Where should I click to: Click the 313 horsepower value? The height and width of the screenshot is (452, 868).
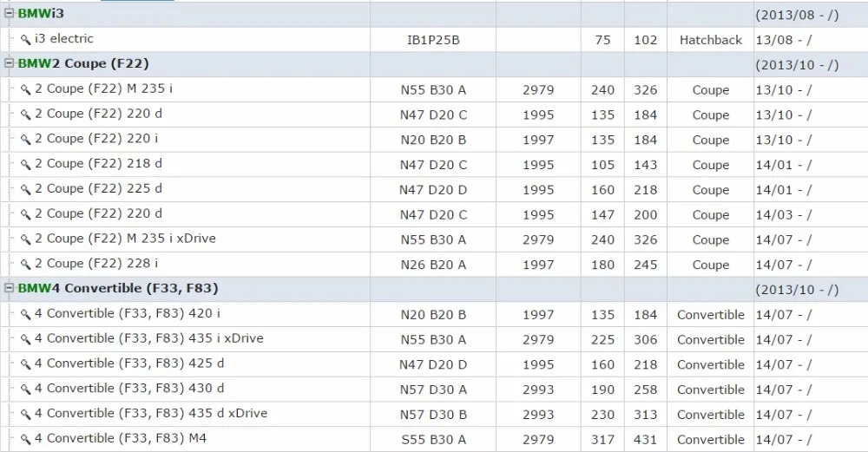(646, 415)
